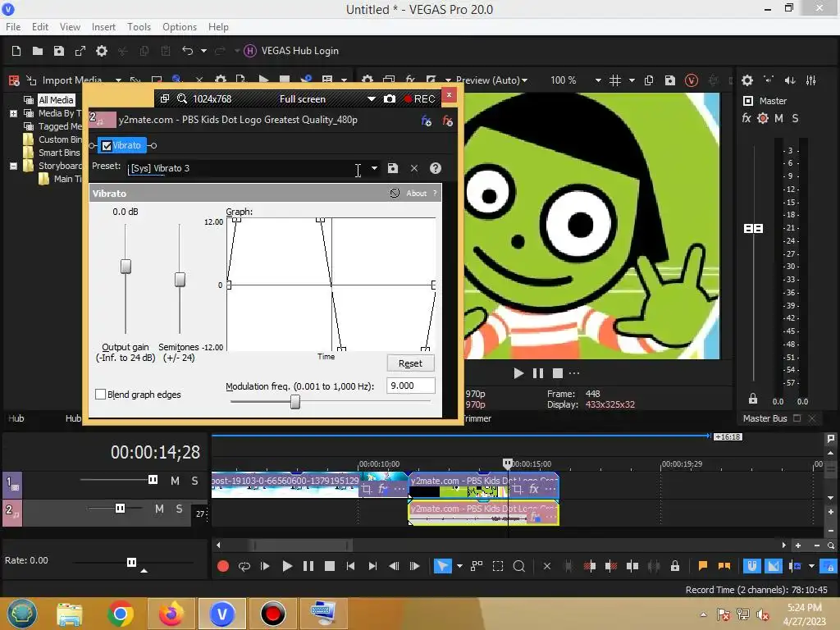840x630 pixels.
Task: Open Full screen dropdown in recorder bar
Action: click(x=372, y=99)
